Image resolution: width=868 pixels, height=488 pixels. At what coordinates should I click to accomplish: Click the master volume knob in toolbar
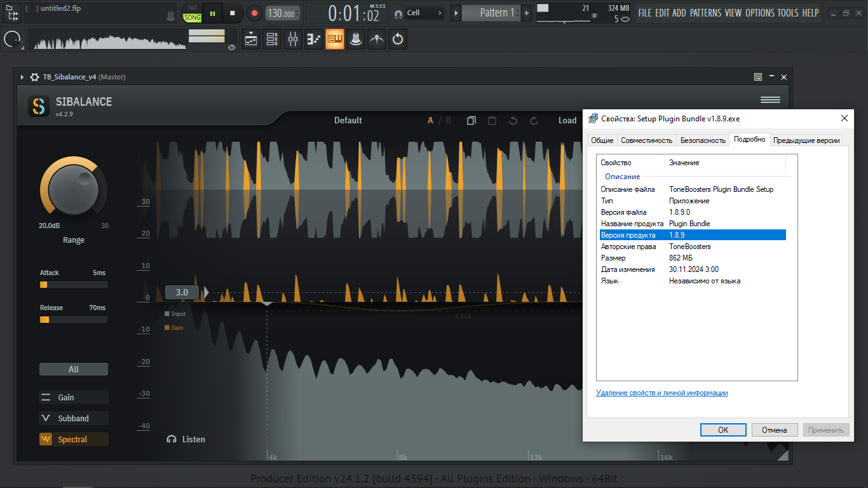pyautogui.click(x=12, y=39)
